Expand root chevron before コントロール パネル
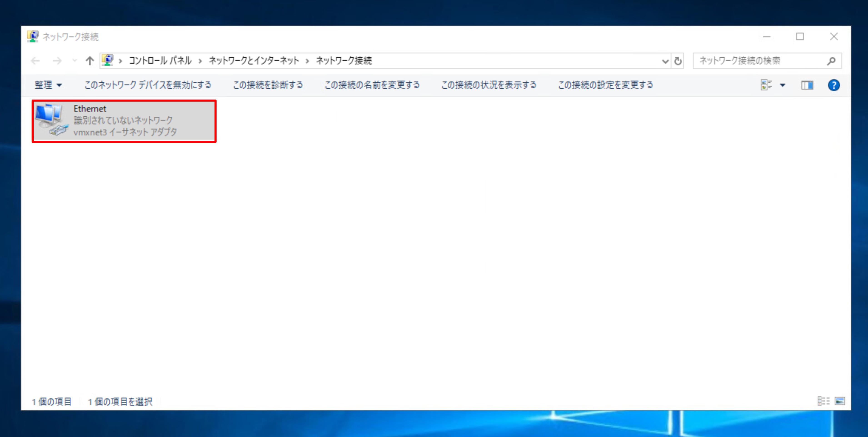 120,61
